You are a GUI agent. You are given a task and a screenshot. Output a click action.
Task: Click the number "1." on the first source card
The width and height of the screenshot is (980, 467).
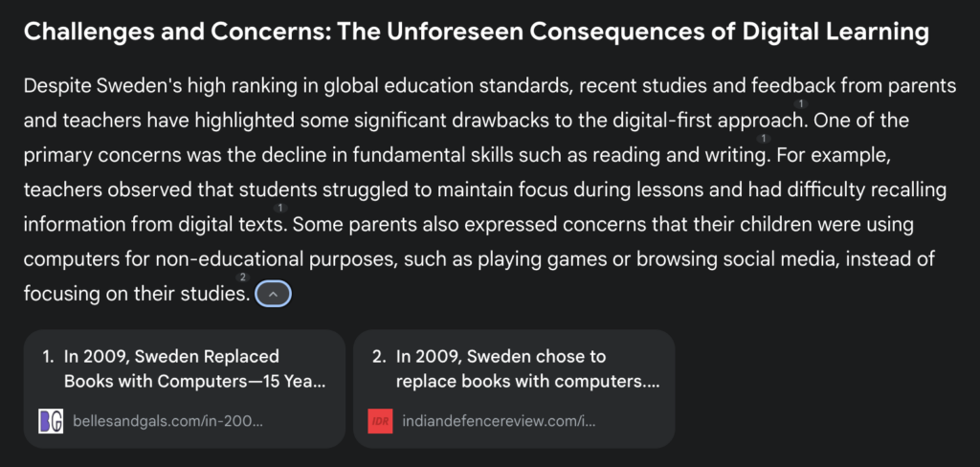click(48, 357)
